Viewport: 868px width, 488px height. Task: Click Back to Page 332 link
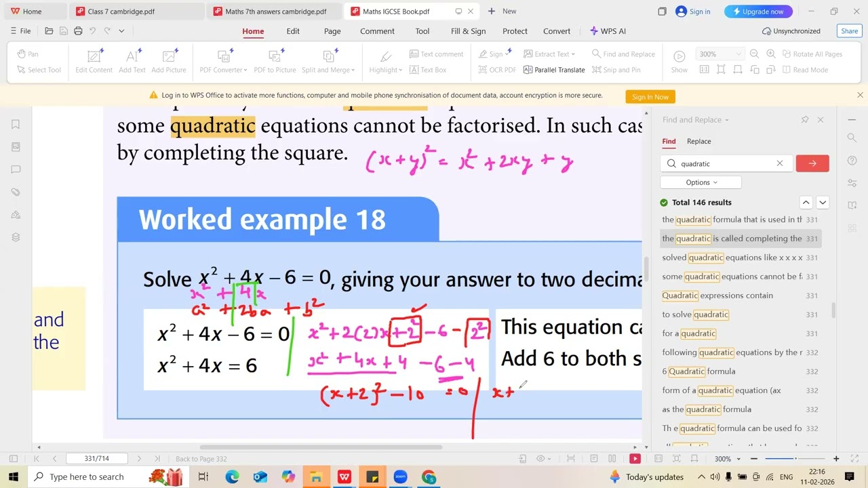[201, 459]
